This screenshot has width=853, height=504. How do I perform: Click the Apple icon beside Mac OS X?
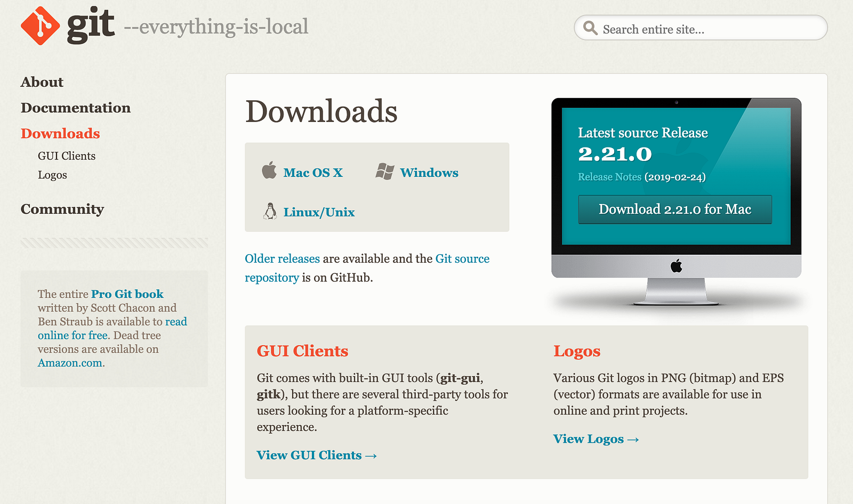coord(269,170)
